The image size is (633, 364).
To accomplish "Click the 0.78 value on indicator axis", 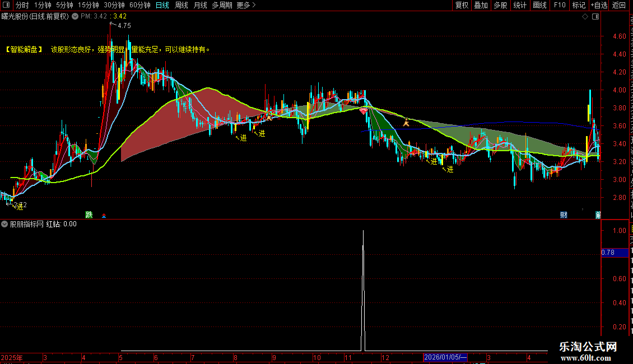I will click(x=608, y=253).
